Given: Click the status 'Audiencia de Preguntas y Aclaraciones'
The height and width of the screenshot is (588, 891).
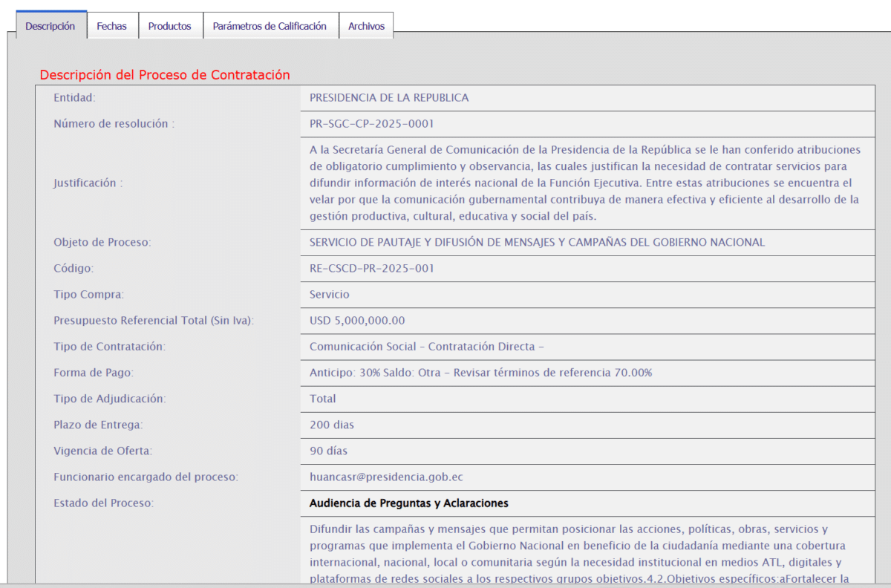Looking at the screenshot, I should pos(409,503).
